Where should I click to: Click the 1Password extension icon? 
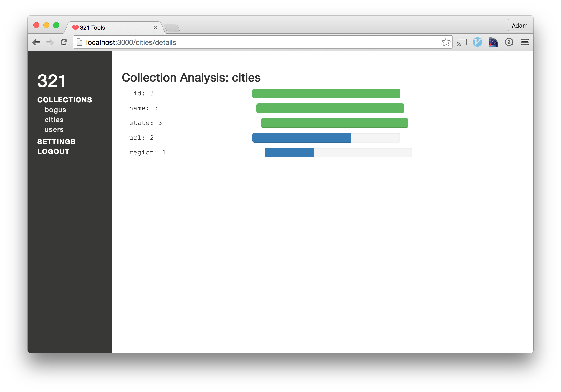pyautogui.click(x=509, y=42)
